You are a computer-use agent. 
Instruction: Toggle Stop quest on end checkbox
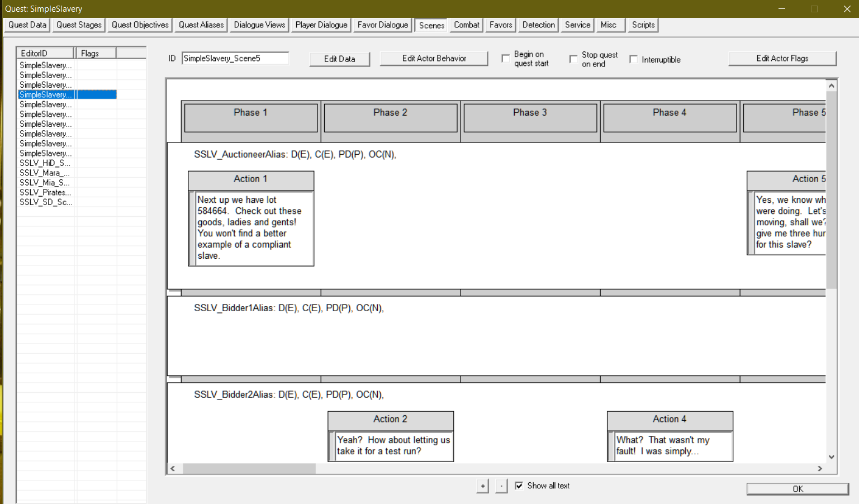[x=573, y=59]
